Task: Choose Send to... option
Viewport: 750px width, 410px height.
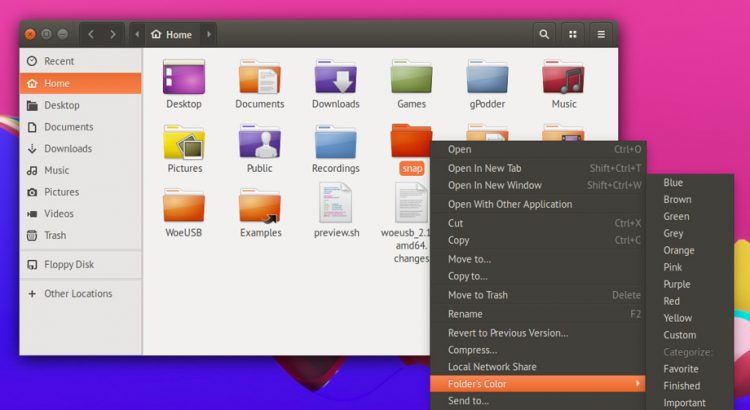Action: [x=538, y=401]
